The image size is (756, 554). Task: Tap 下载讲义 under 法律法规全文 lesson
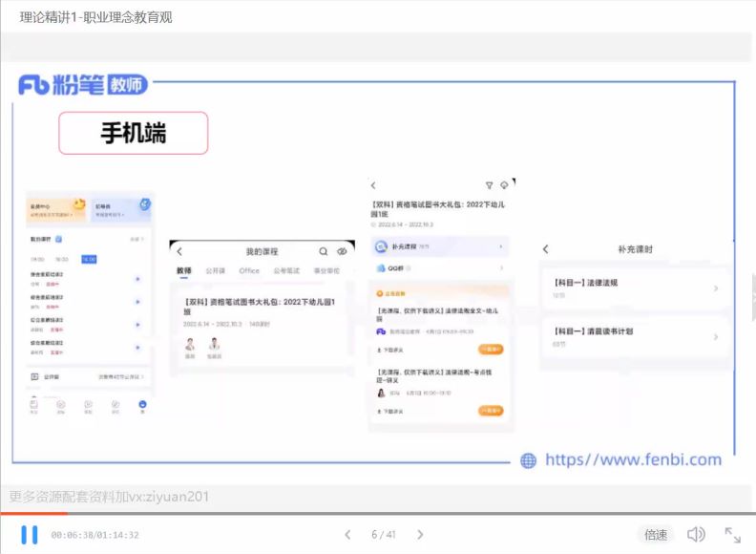390,350
